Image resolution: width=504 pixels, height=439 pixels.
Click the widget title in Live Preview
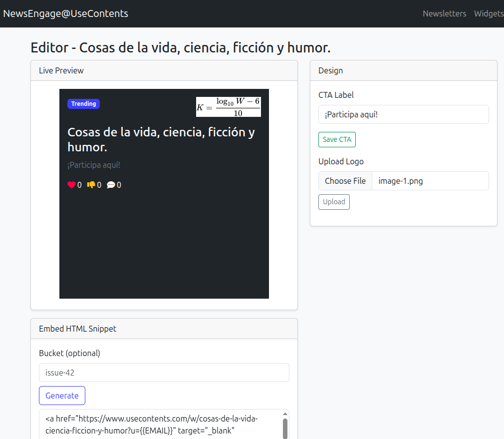click(x=161, y=139)
